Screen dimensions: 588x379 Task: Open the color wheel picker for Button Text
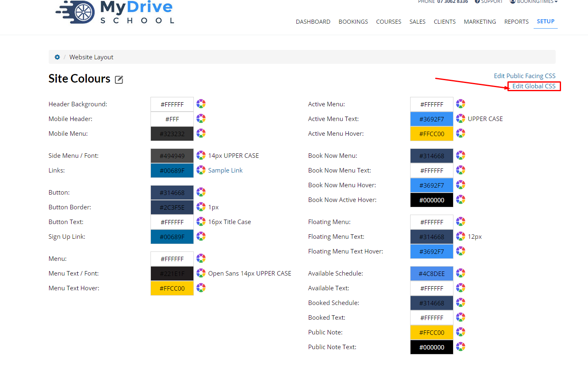click(x=201, y=222)
